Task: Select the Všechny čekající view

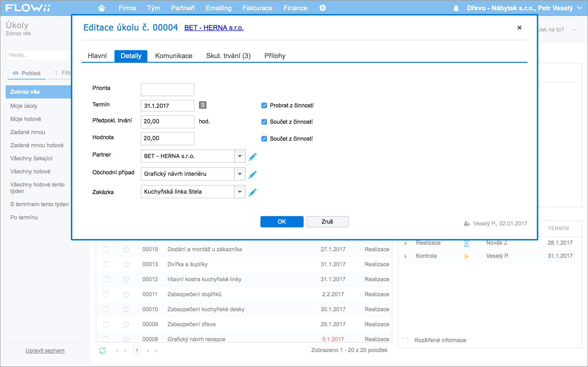Action: pyautogui.click(x=31, y=158)
